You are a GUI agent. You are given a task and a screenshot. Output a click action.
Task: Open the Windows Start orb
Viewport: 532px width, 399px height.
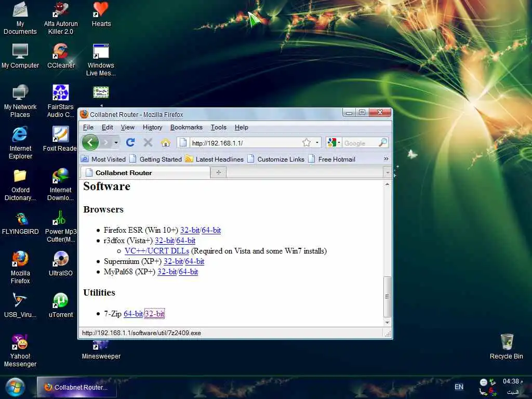(x=15, y=387)
